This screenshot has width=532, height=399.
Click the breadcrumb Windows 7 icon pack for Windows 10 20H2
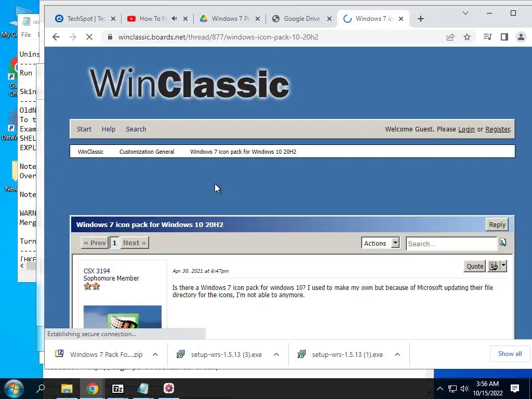click(x=243, y=152)
